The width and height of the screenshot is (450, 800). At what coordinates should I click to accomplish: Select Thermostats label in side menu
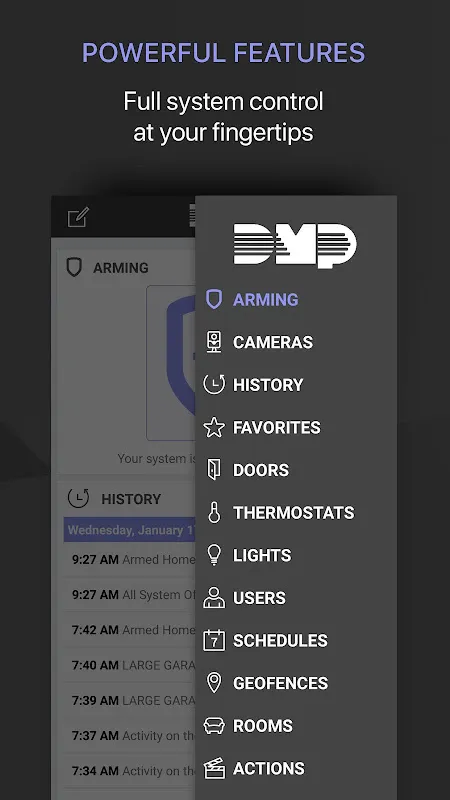(294, 512)
